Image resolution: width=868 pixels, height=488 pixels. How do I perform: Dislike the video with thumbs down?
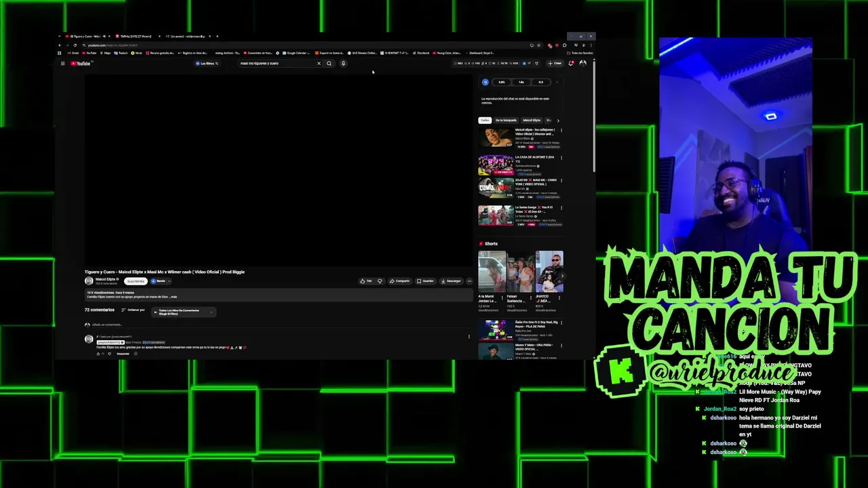click(380, 281)
